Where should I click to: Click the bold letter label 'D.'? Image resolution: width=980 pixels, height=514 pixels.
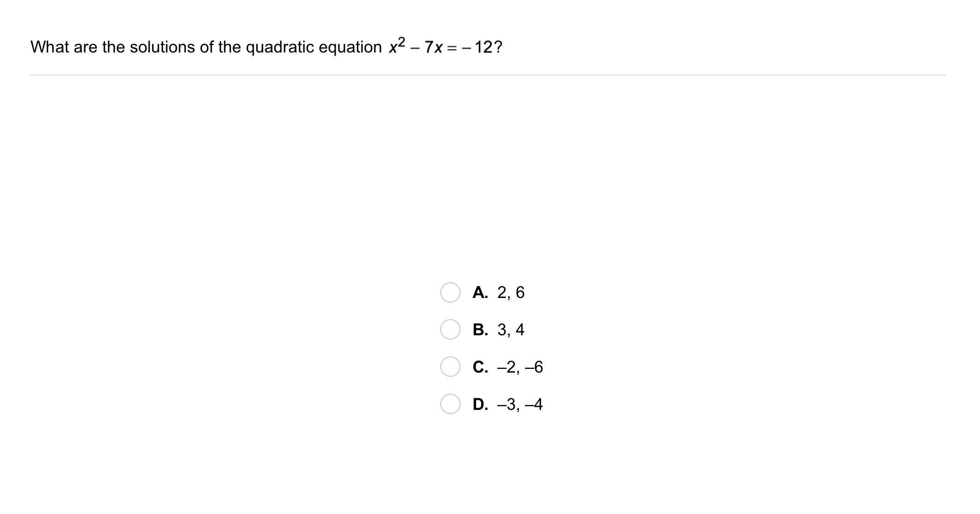480,404
